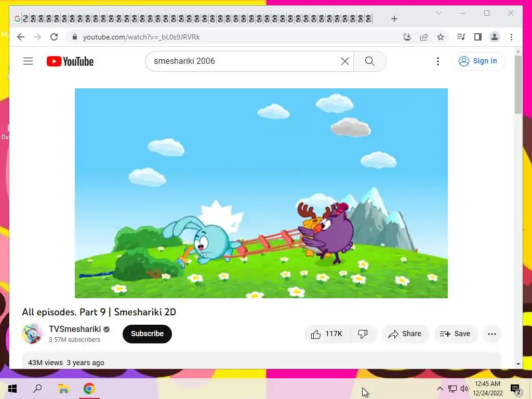Open network status tray icon
This screenshot has width=532, height=399.
[x=453, y=389]
